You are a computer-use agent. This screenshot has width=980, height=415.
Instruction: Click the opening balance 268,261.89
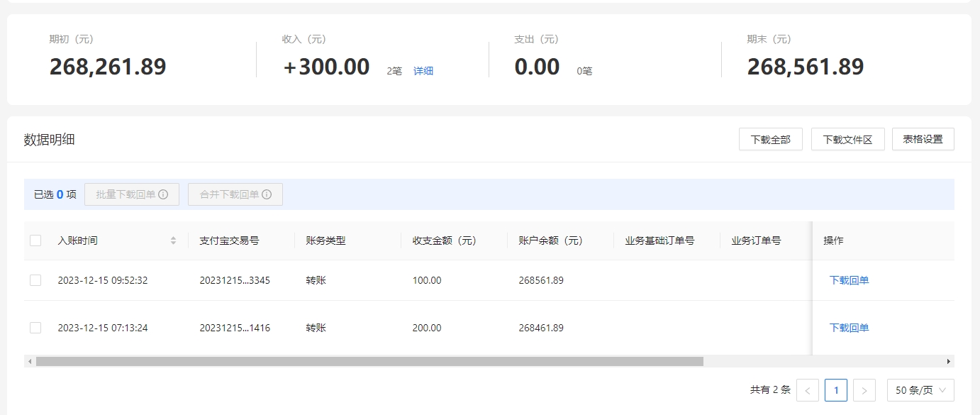tap(108, 67)
